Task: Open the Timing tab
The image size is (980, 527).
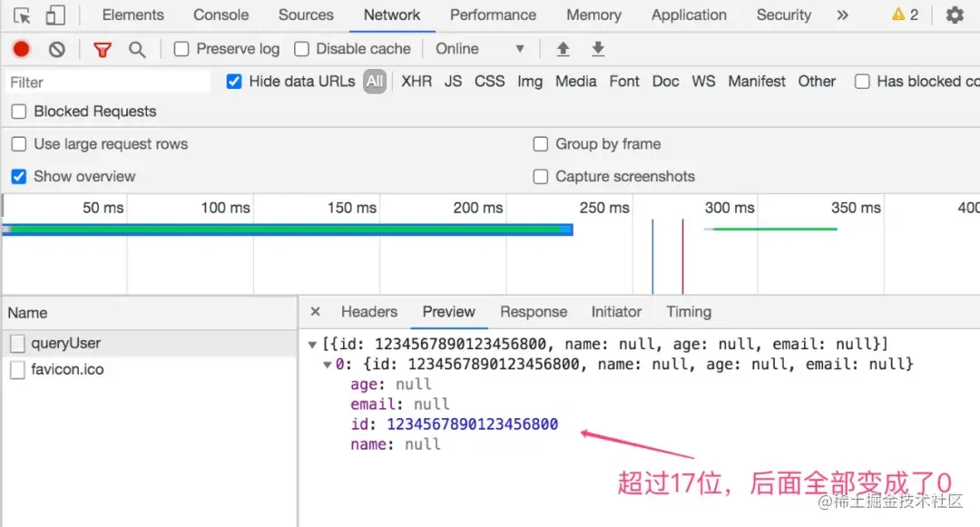Action: coord(689,312)
